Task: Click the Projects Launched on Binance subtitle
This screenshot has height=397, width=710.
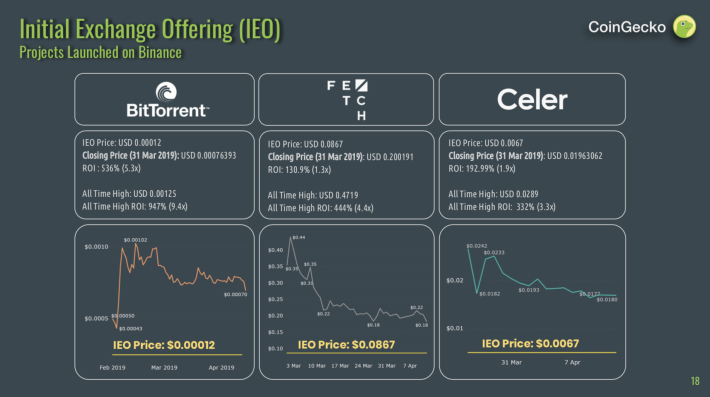Action: (x=101, y=53)
